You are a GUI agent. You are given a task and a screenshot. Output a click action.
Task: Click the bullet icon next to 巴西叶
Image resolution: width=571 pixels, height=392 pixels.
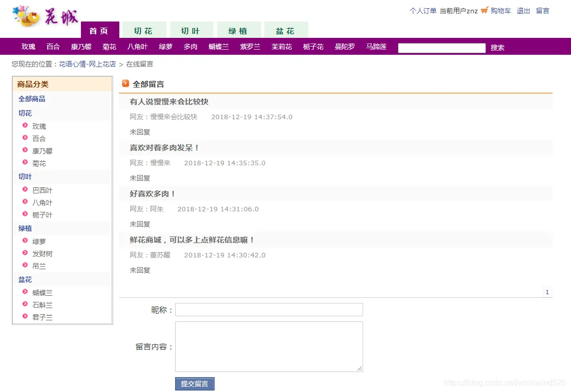[x=25, y=189]
